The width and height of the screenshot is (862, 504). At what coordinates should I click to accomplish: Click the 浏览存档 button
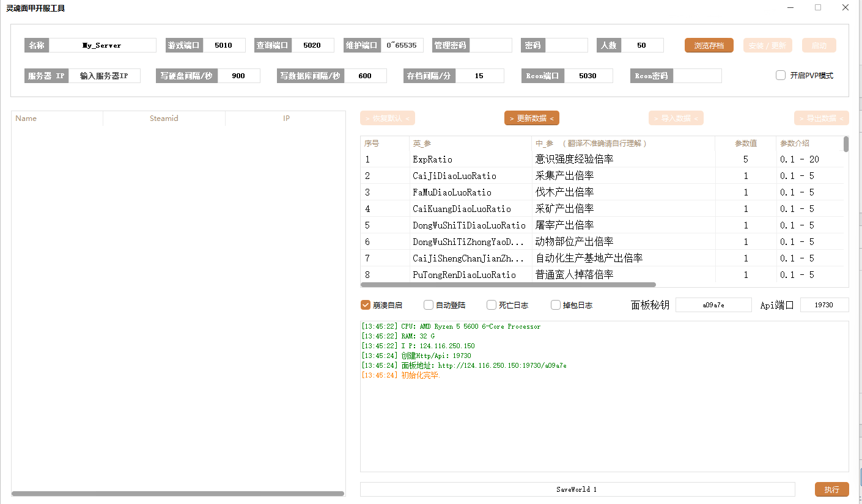pos(709,45)
